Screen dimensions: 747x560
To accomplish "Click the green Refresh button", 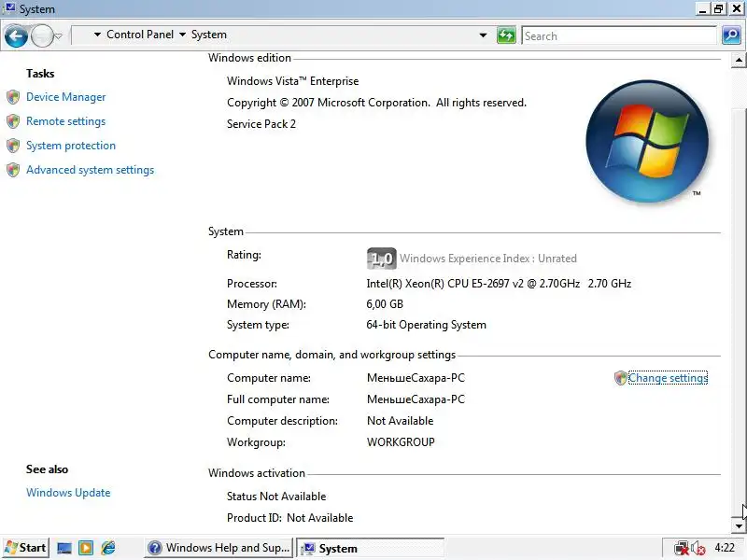I will [506, 35].
